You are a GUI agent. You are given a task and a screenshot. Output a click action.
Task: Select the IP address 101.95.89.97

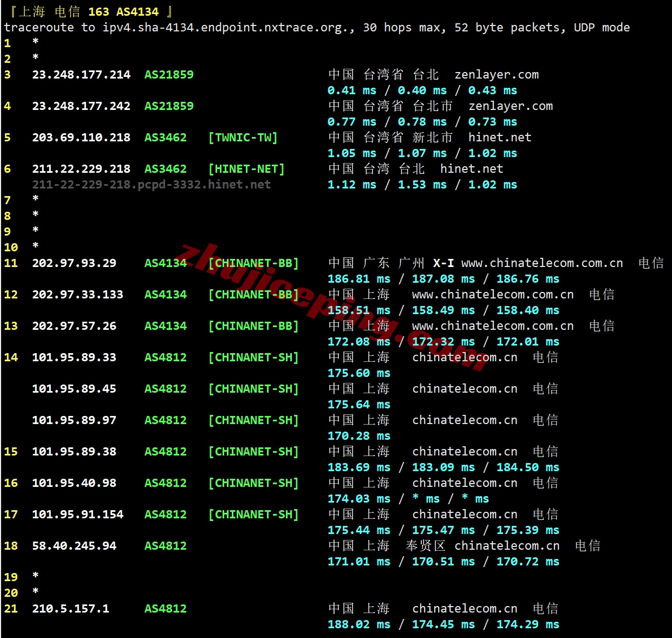click(74, 420)
